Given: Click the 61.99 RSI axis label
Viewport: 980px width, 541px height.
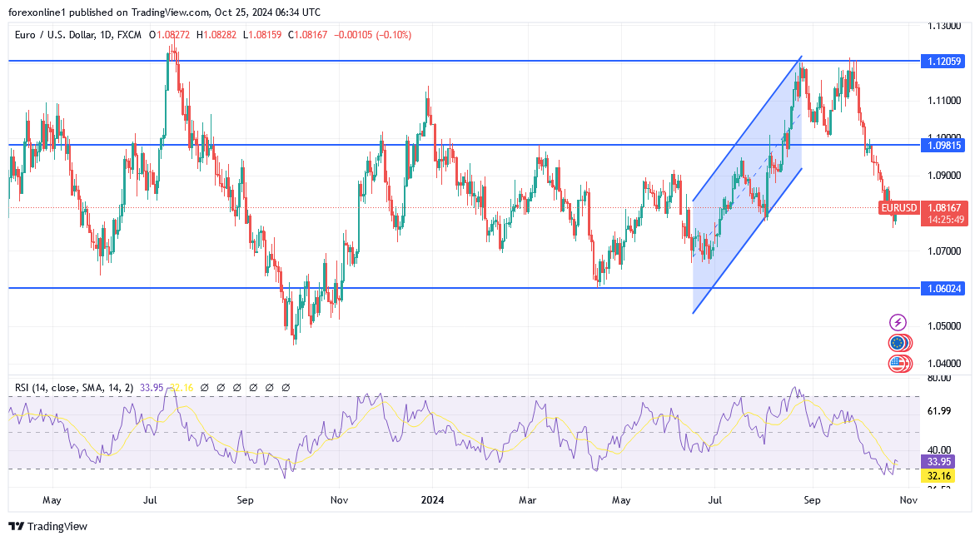Looking at the screenshot, I should [x=938, y=411].
